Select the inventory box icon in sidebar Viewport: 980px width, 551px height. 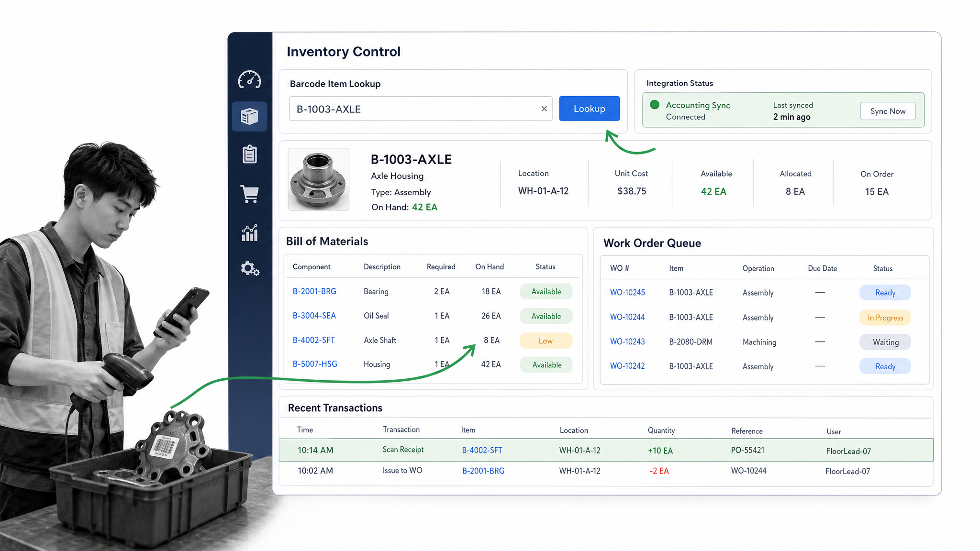tap(249, 116)
